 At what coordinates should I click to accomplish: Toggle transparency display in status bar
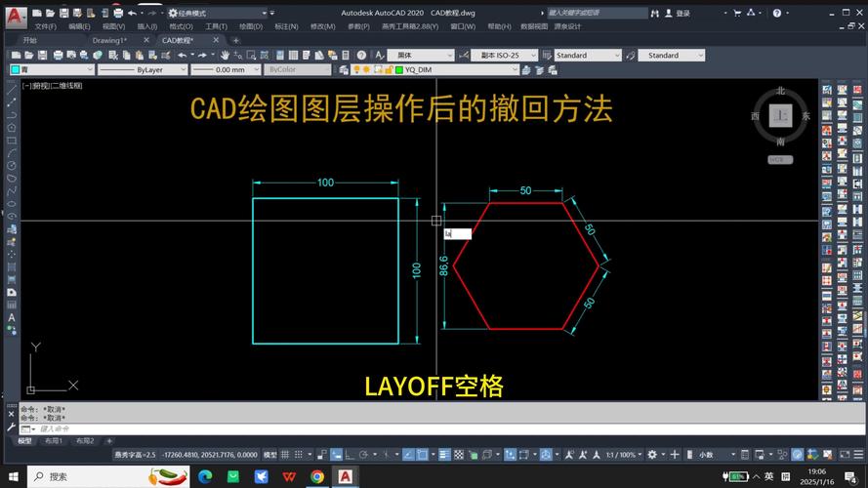458,454
